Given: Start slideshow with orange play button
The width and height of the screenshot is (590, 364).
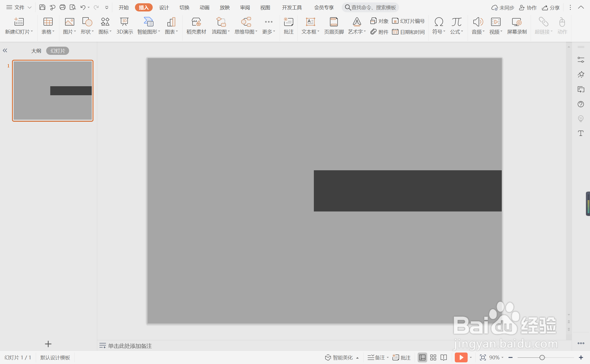Looking at the screenshot, I should click(x=461, y=357).
